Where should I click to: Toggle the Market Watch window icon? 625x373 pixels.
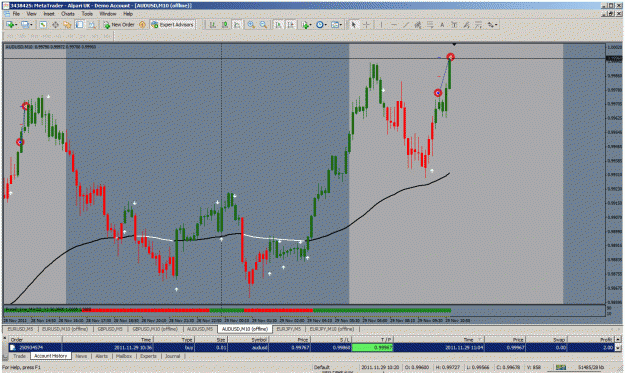(x=43, y=25)
